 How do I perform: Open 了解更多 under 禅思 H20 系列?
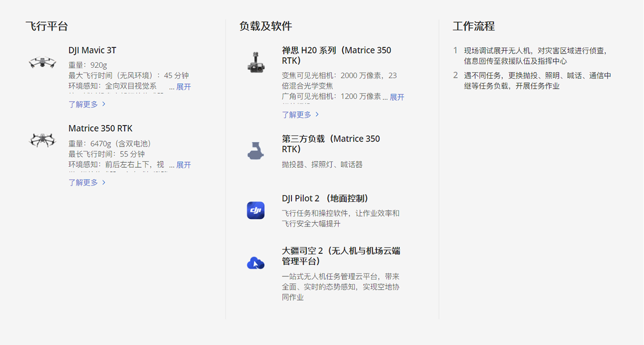(x=301, y=114)
